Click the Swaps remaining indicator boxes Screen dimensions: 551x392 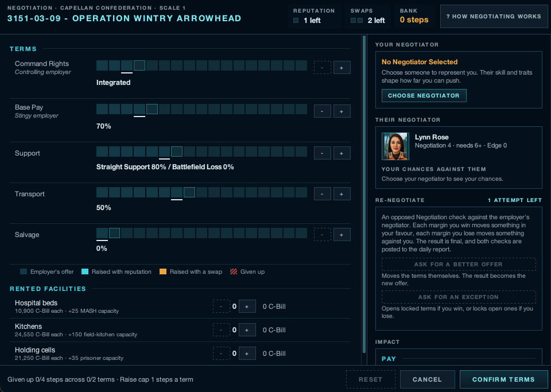(x=356, y=20)
